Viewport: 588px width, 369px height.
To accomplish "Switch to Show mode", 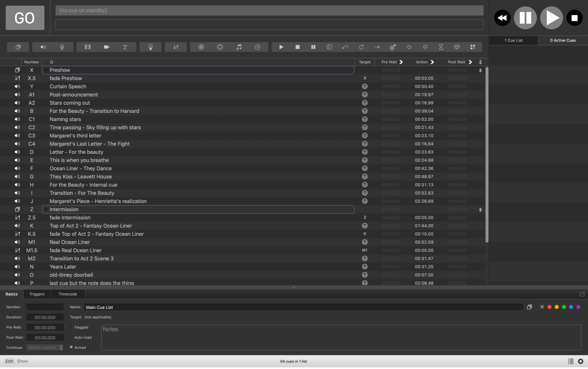I will click(22, 361).
